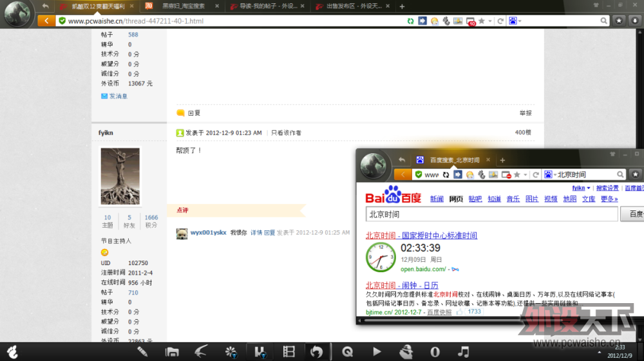Click the magnifier in the Baidu window search box
The width and height of the screenshot is (644, 361).
point(620,174)
